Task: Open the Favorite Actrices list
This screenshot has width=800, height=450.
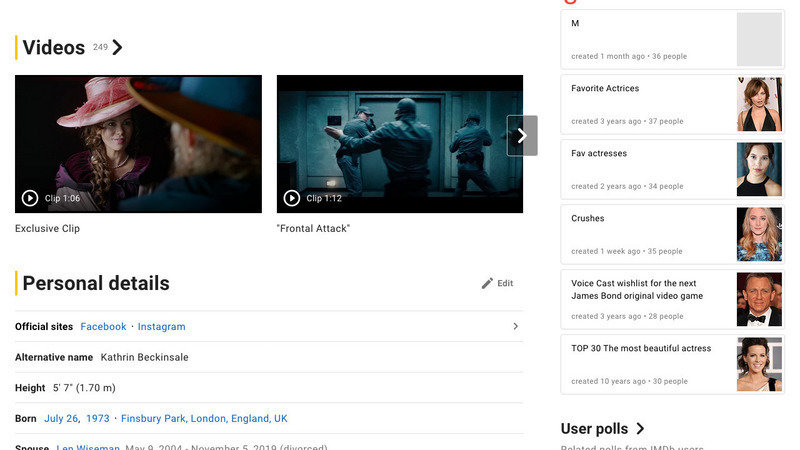Action: [605, 88]
